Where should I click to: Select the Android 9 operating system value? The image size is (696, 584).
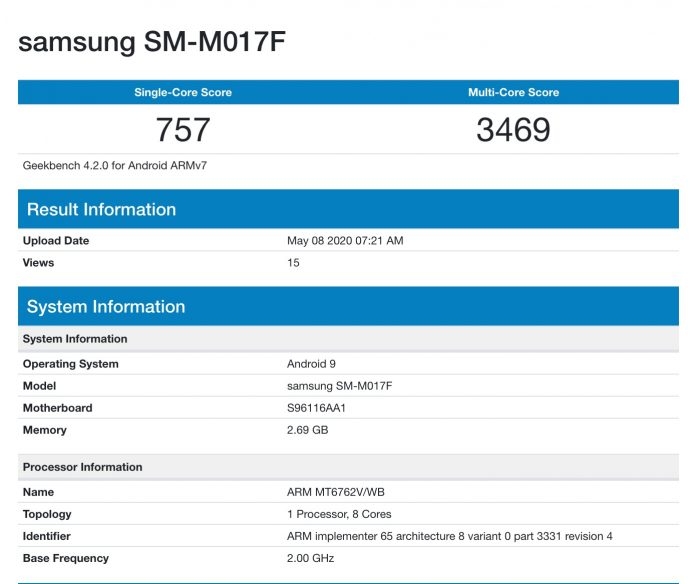click(x=312, y=364)
